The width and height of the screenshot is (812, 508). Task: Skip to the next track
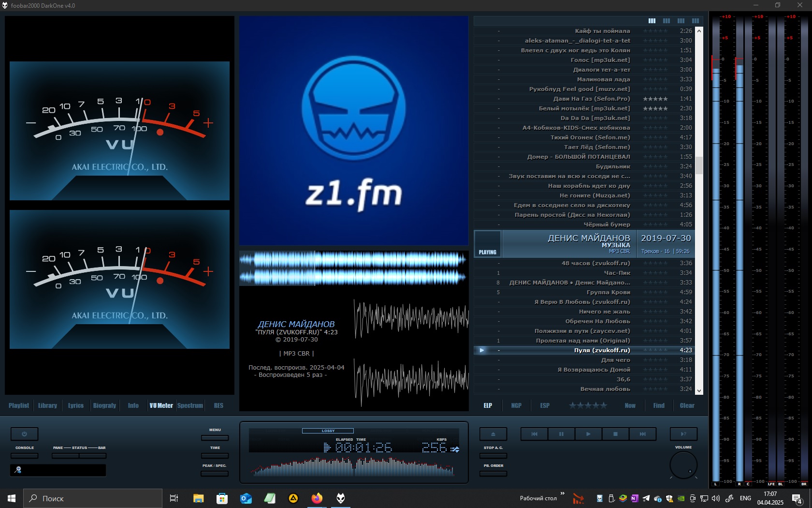tap(642, 434)
